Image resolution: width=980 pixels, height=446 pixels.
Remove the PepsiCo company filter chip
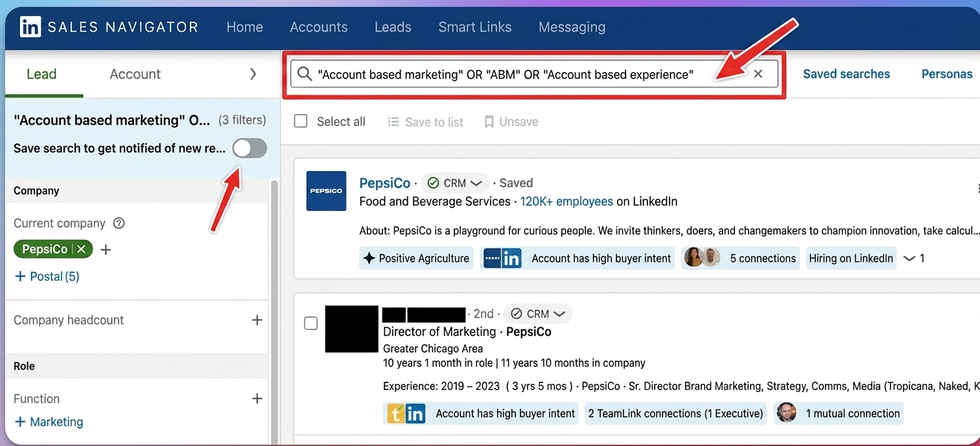(x=81, y=249)
